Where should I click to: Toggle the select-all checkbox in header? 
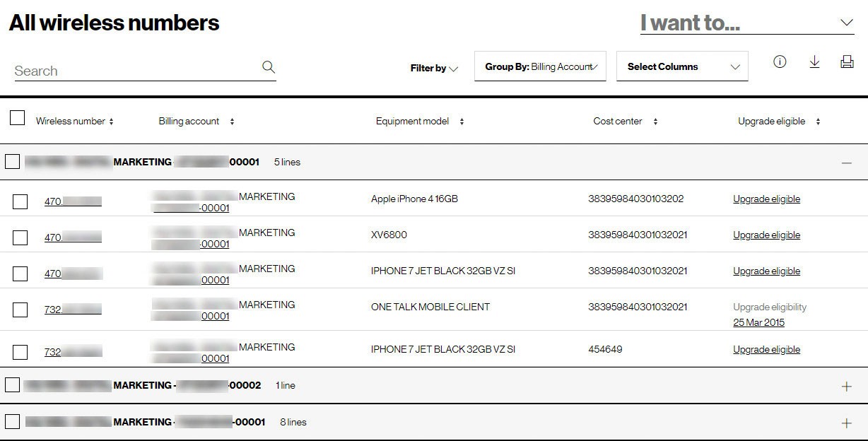pos(18,118)
